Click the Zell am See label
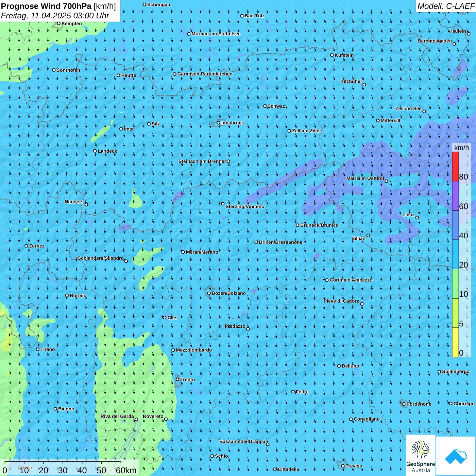 point(408,108)
